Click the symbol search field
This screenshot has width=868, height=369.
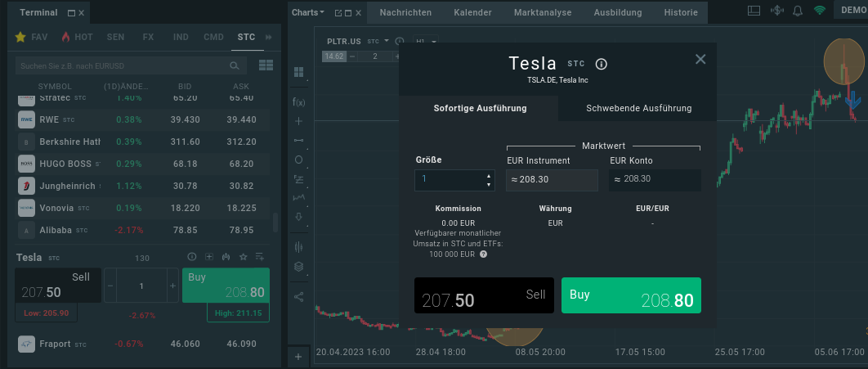[x=123, y=65]
